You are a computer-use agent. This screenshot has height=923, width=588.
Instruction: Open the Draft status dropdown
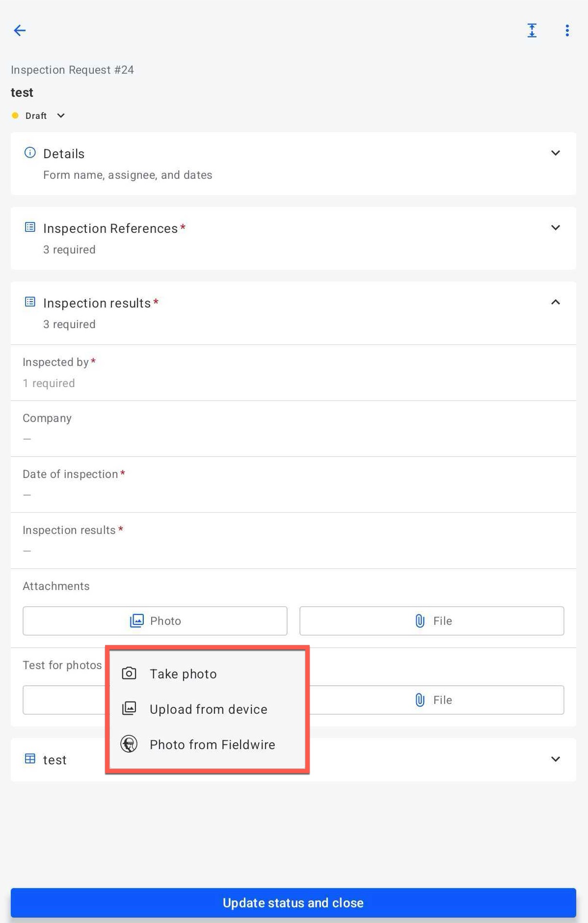[60, 115]
